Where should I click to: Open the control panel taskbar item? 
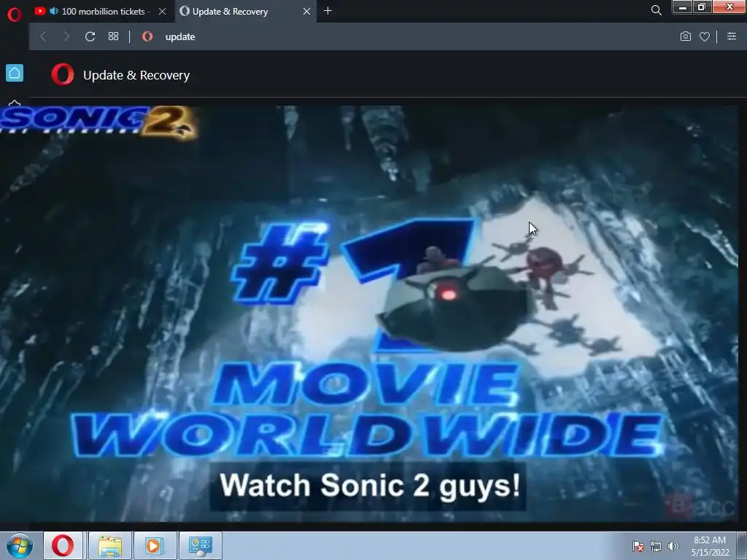[x=201, y=545]
